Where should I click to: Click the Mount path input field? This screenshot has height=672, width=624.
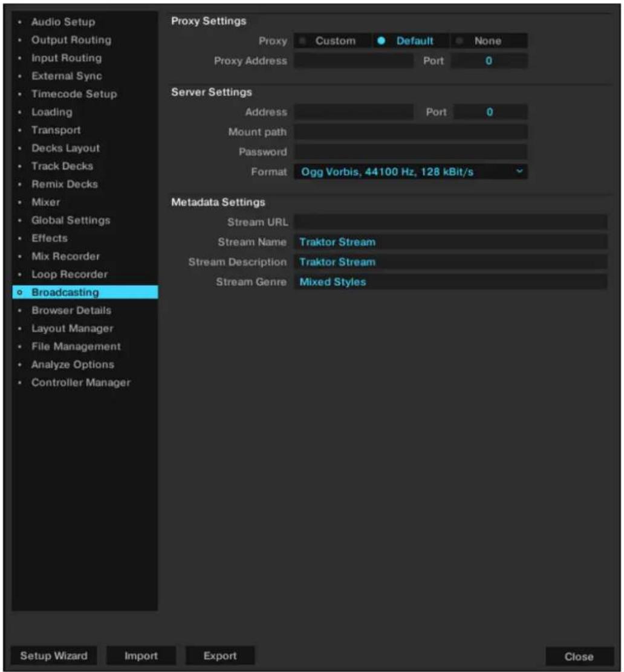(x=411, y=132)
